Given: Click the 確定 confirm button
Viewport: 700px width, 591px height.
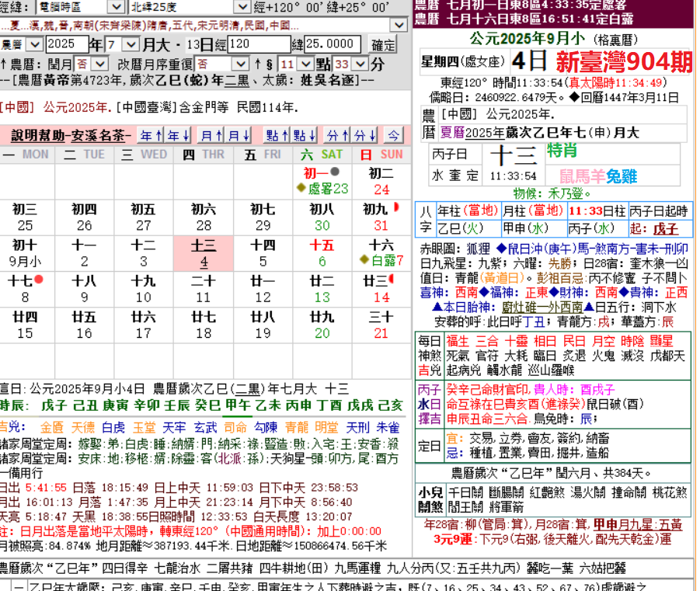Looking at the screenshot, I should (x=384, y=44).
